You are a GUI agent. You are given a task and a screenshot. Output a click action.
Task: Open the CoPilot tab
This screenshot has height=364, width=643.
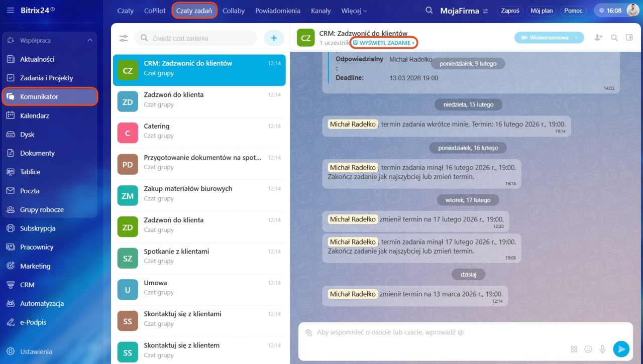tap(155, 11)
